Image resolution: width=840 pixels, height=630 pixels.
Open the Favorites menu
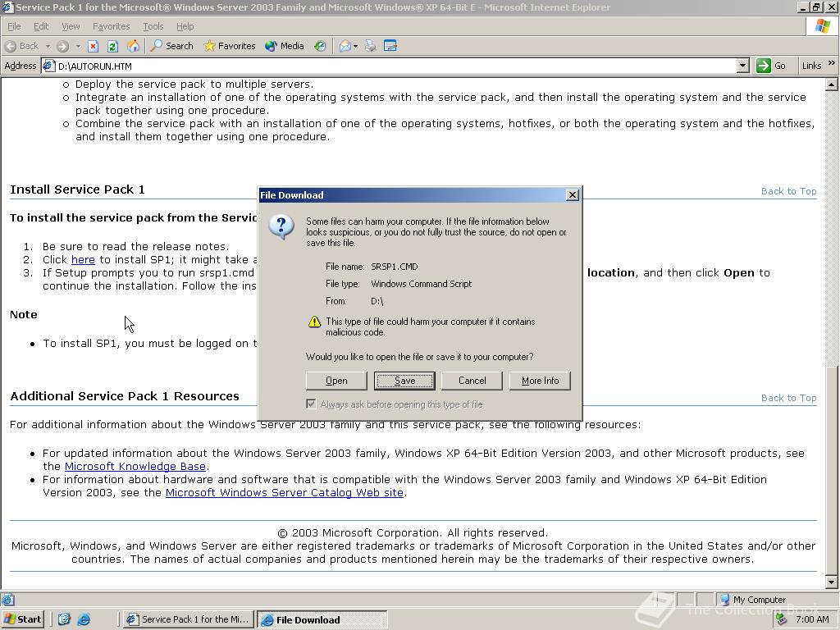point(111,25)
